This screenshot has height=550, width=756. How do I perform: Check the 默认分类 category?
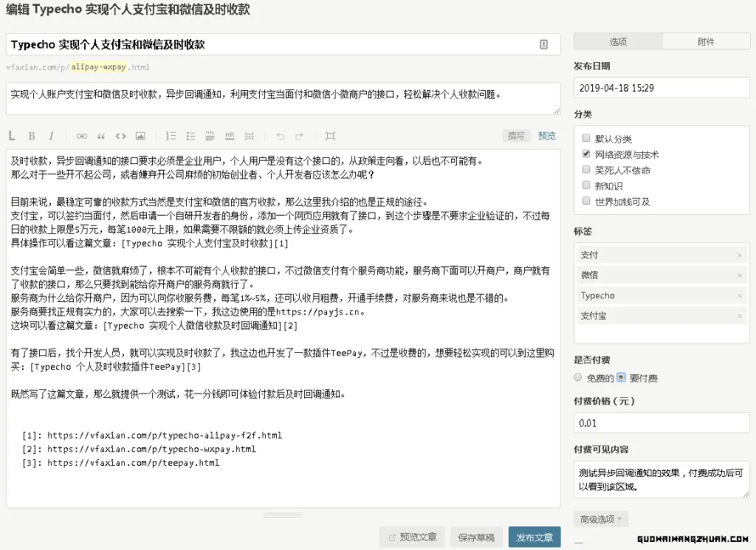click(586, 138)
